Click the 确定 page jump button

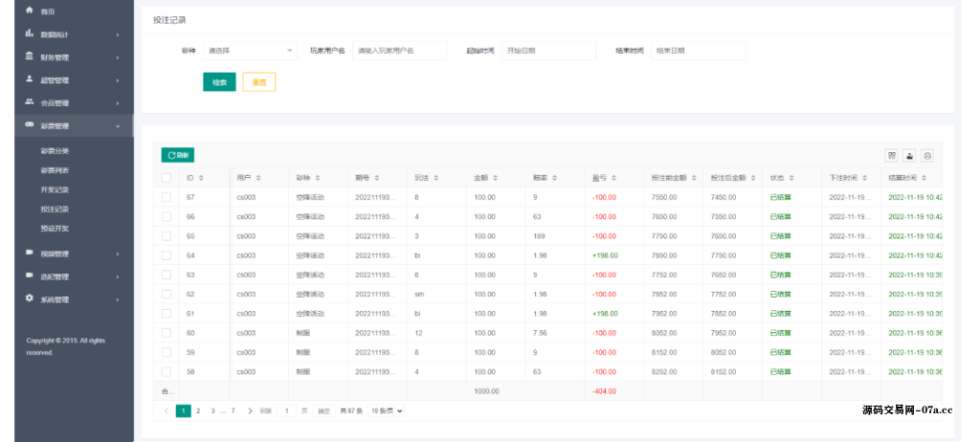[x=323, y=410]
